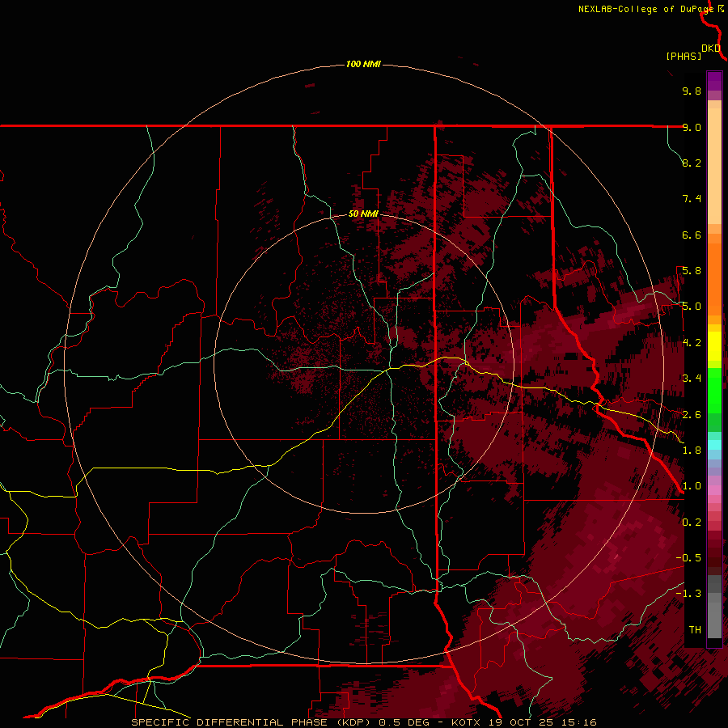Pick the yellow band of the color scale
The width and height of the screenshot is (728, 728).
click(x=714, y=346)
